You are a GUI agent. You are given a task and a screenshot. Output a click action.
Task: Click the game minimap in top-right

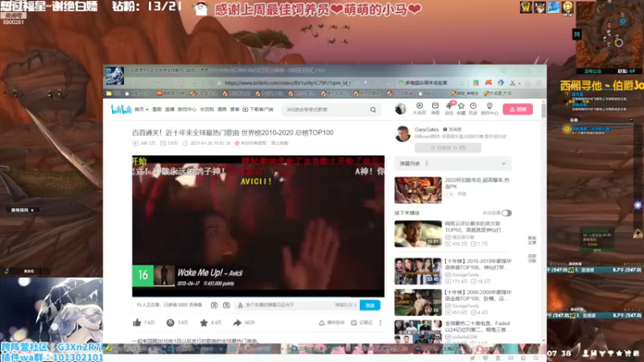tap(609, 37)
